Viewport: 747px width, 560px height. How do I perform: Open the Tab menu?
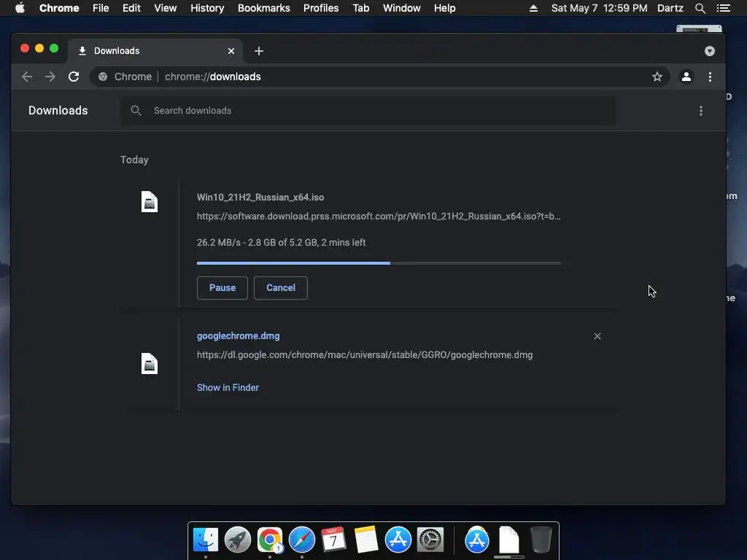(x=361, y=8)
